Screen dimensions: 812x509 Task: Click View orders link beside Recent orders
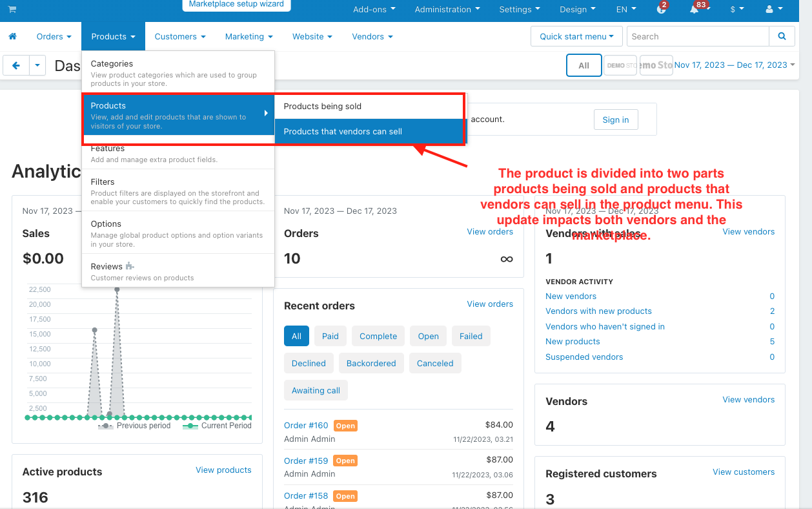490,304
